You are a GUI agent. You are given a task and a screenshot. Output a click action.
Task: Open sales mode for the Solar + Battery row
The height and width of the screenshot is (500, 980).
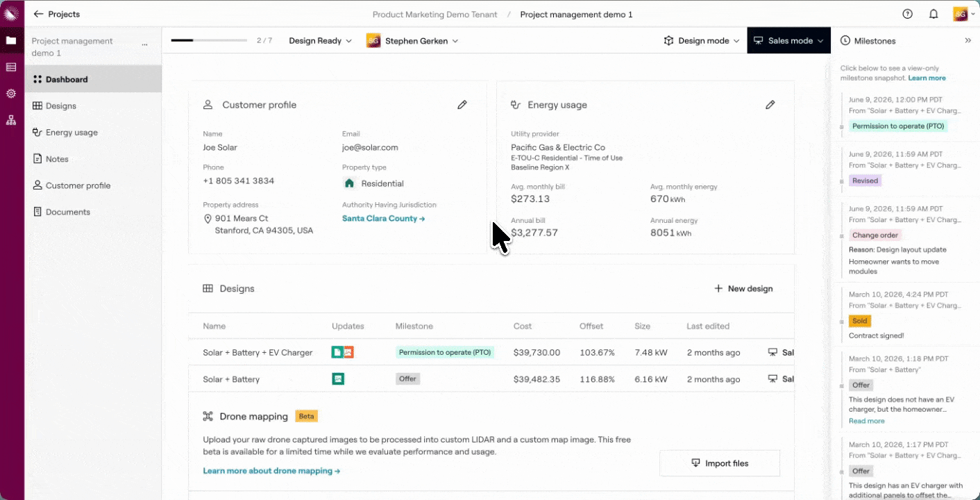(x=781, y=379)
